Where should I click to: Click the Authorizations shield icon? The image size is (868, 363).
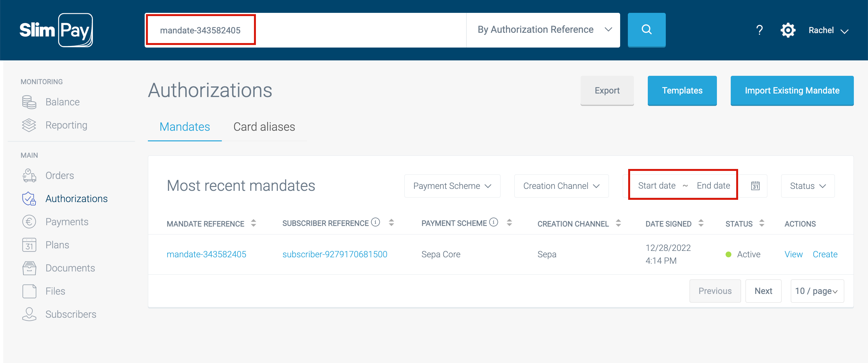coord(29,199)
